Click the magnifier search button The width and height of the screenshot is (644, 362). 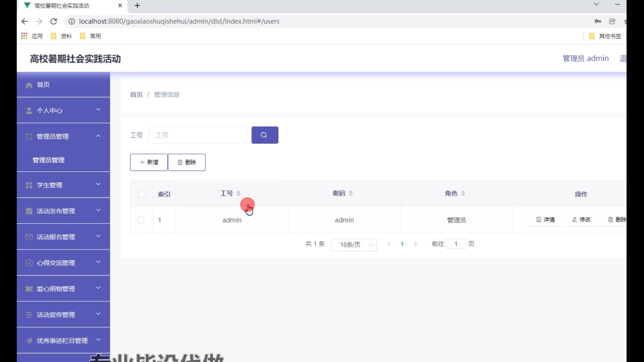[x=265, y=135]
